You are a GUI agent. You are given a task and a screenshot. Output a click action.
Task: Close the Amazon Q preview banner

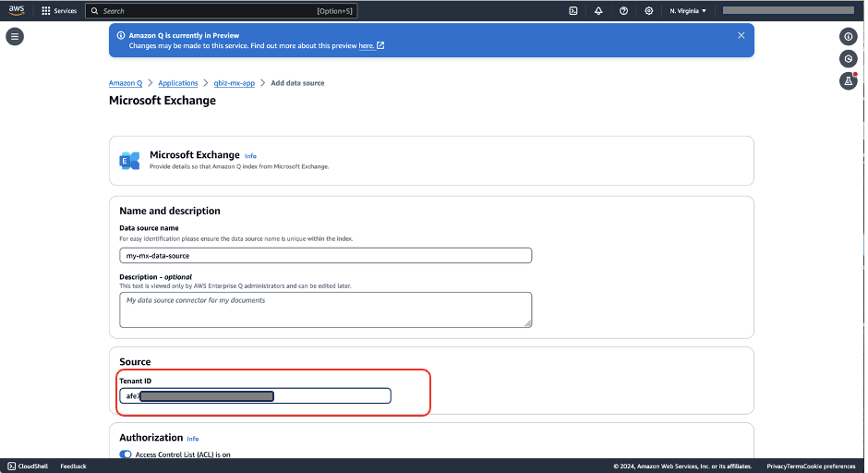pos(741,35)
